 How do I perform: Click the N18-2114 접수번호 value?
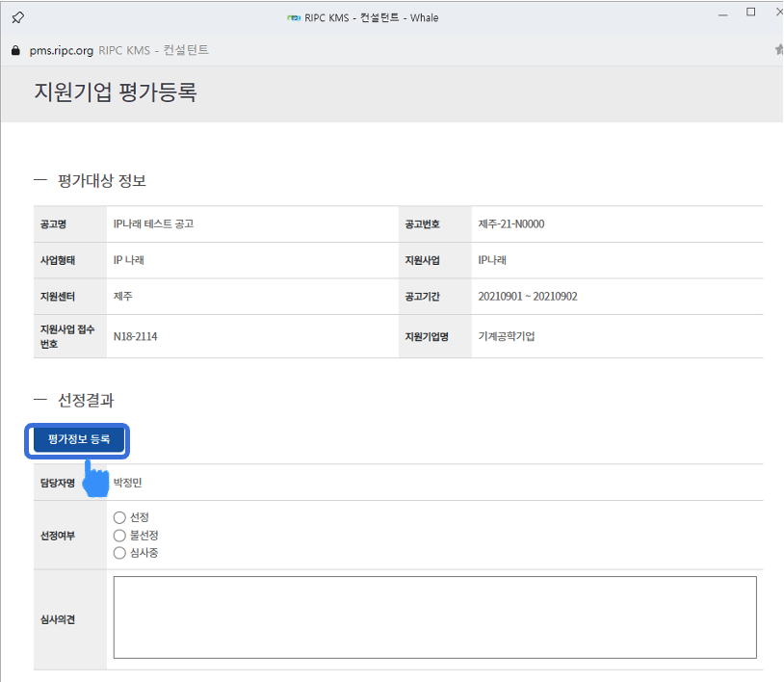[136, 337]
